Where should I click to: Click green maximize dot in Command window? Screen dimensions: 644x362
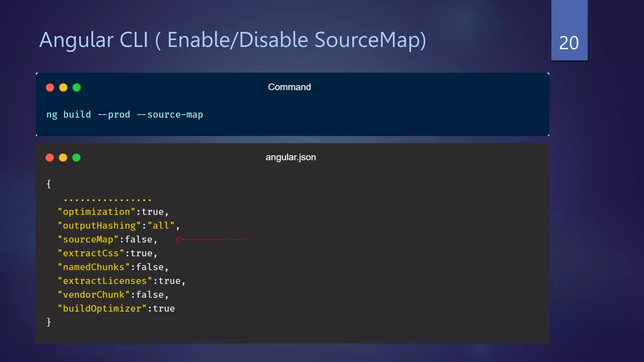pos(77,87)
